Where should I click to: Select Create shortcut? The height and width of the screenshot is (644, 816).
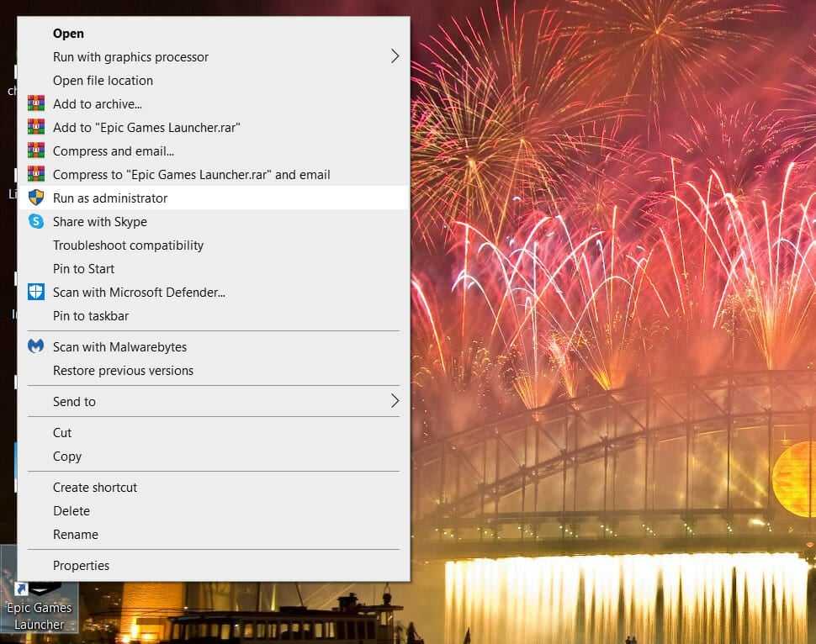pos(214,488)
